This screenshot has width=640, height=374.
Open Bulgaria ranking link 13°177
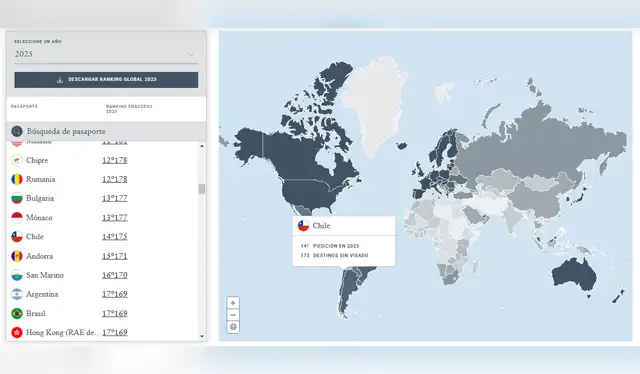click(x=115, y=198)
